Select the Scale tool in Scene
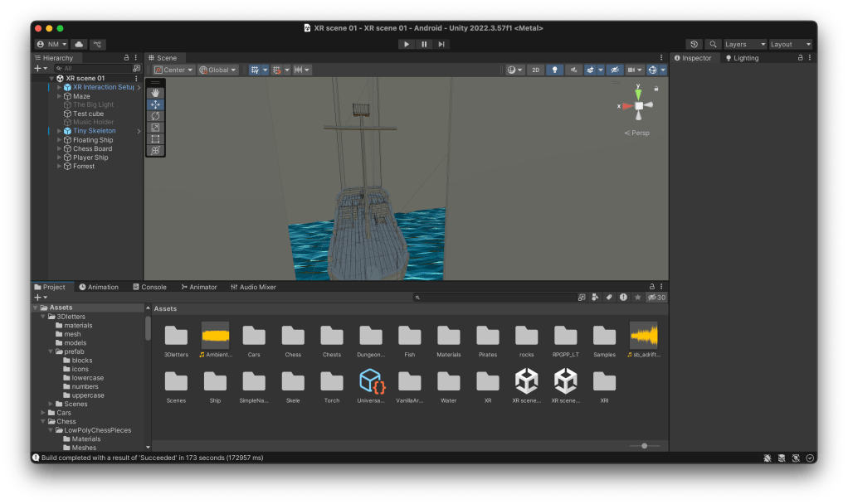Viewport: 848px width, 504px height. point(155,128)
